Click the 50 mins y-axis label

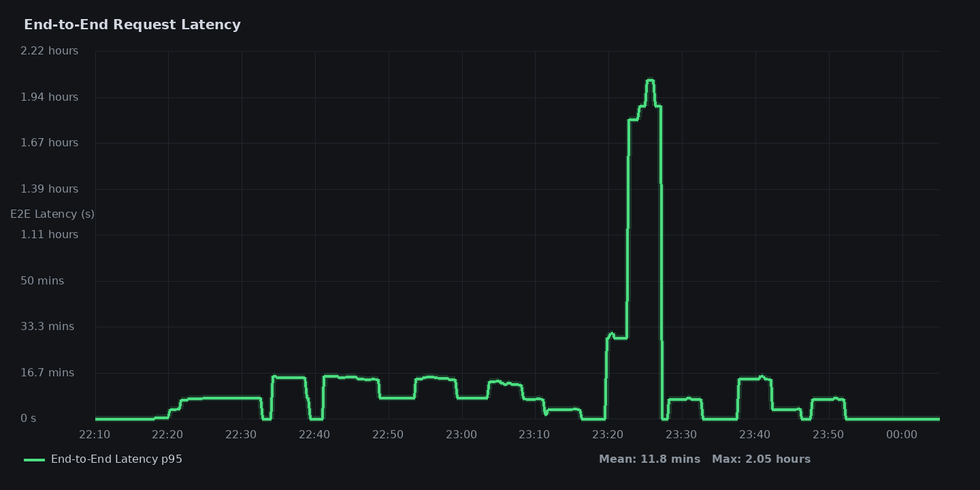[x=42, y=281]
